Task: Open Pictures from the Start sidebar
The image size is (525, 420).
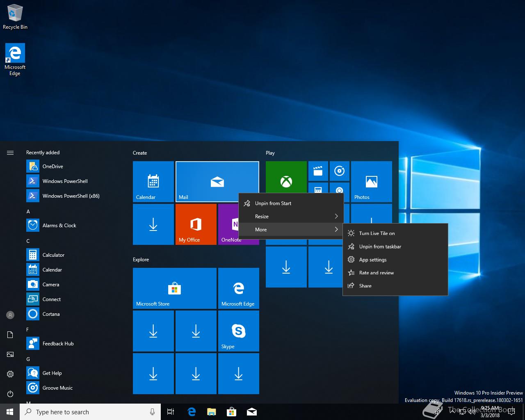Action: pyautogui.click(x=10, y=354)
